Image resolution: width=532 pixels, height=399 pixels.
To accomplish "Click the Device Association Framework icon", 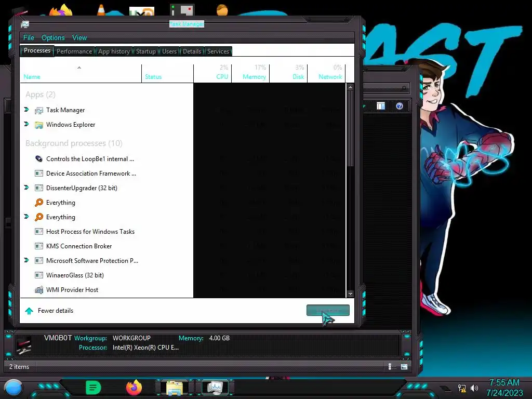I will 39,174.
